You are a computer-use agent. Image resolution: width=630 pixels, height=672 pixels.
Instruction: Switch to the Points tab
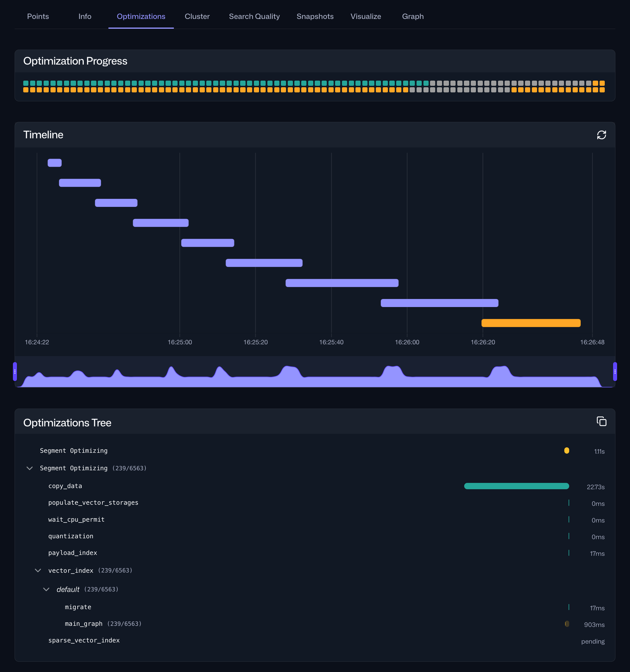[38, 16]
